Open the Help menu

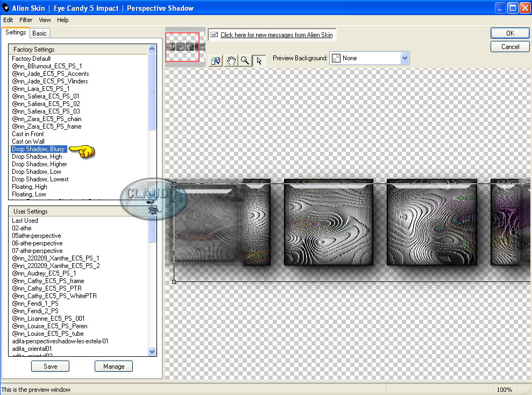[x=63, y=20]
